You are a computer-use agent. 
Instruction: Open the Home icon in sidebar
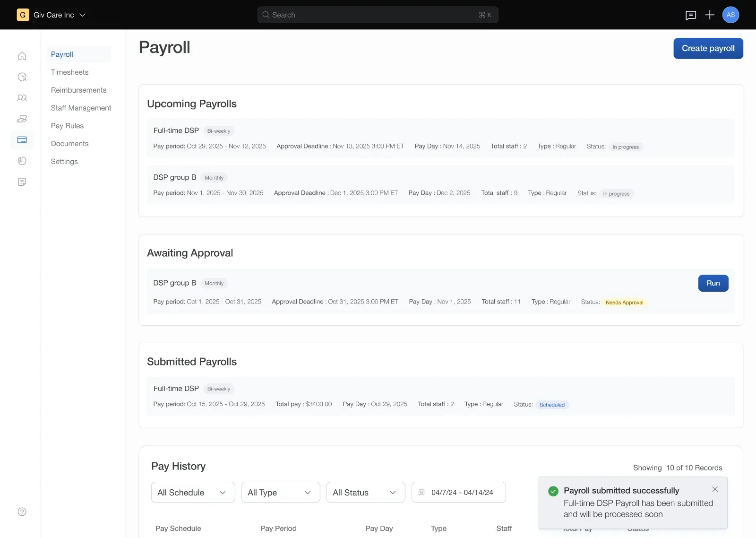point(22,56)
